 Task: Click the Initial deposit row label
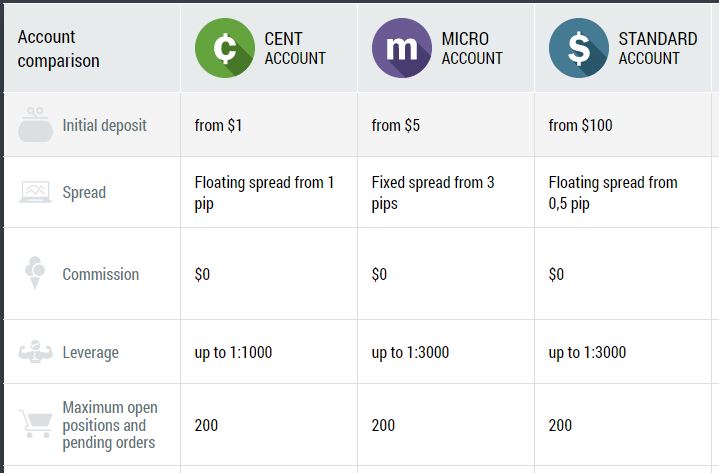coord(105,125)
